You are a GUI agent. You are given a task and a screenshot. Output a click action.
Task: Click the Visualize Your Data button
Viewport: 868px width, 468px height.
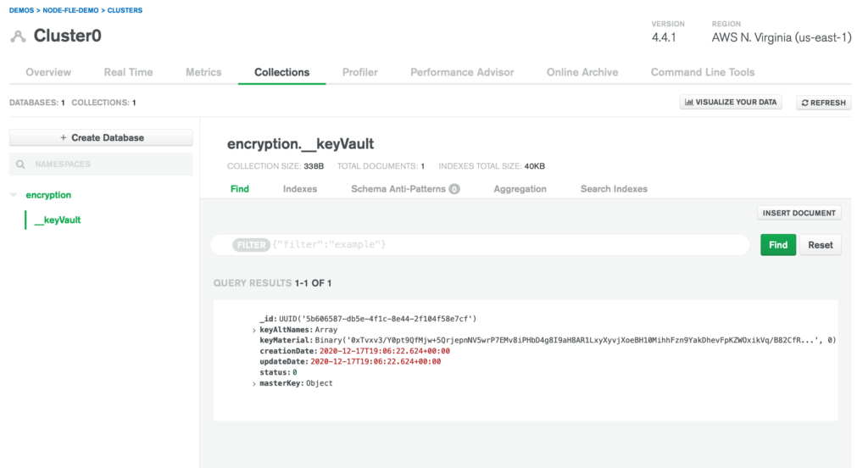click(x=731, y=103)
